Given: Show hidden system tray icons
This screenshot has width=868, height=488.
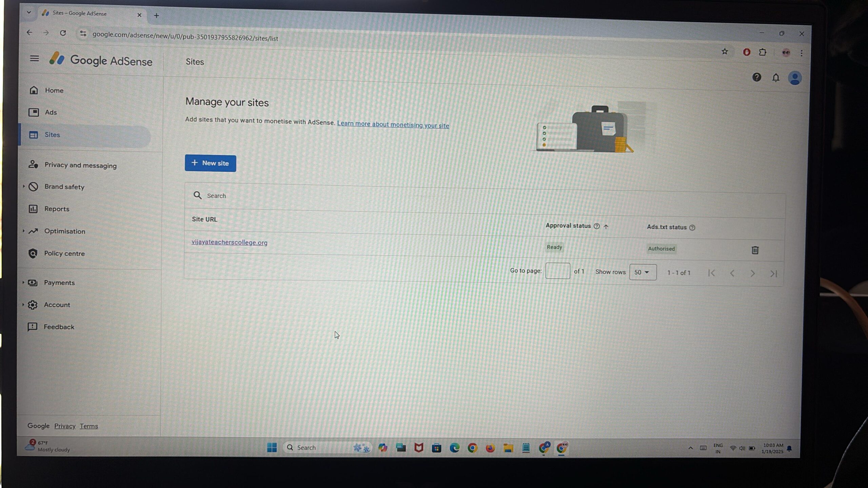Looking at the screenshot, I should 690,448.
